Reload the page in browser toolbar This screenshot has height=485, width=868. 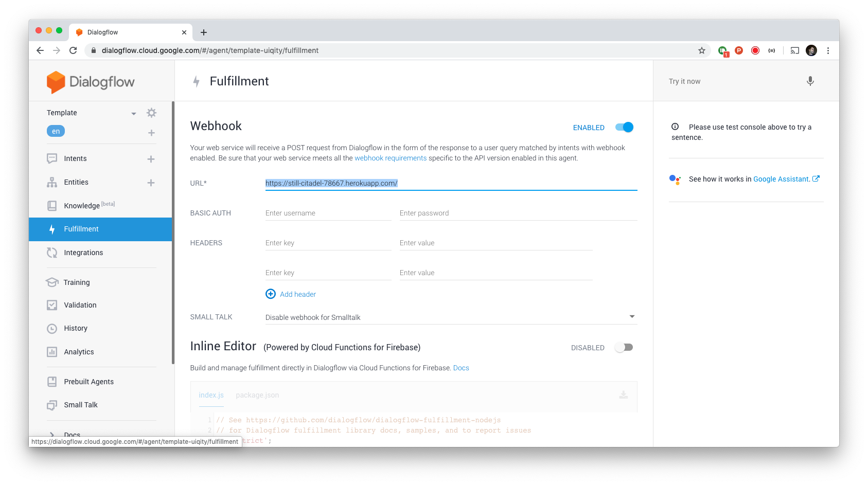[x=73, y=50]
